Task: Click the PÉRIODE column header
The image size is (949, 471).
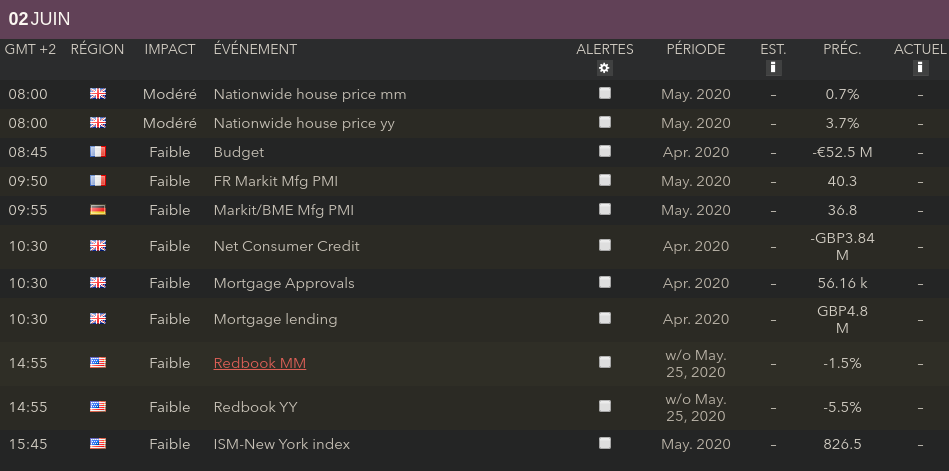Action: click(696, 49)
